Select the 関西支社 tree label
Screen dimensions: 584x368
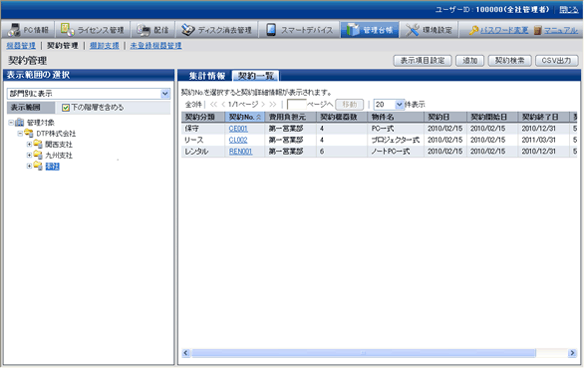pyautogui.click(x=59, y=145)
